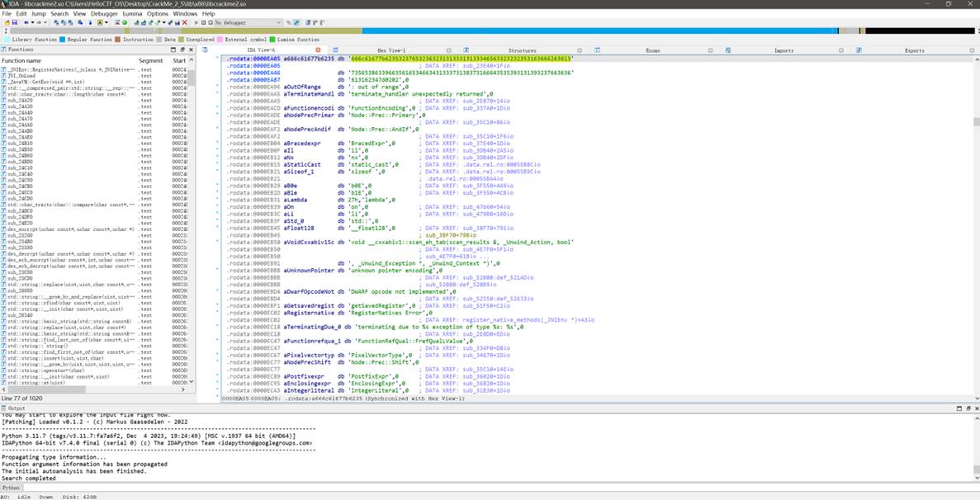Switch to the Exports tab
980x500 pixels.
[915, 50]
